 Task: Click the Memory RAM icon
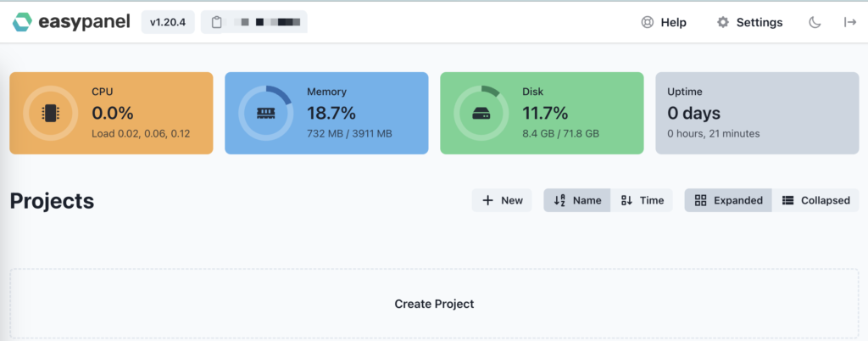click(x=265, y=113)
